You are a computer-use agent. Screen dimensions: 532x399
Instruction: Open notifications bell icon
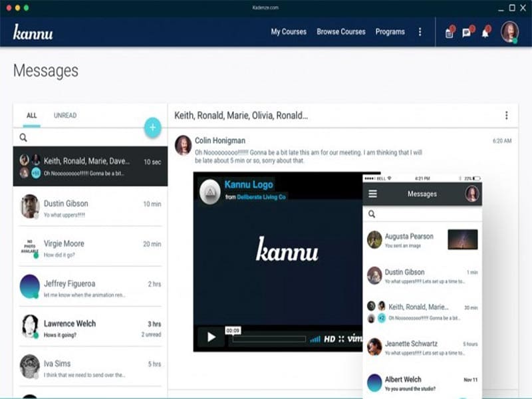click(x=486, y=32)
